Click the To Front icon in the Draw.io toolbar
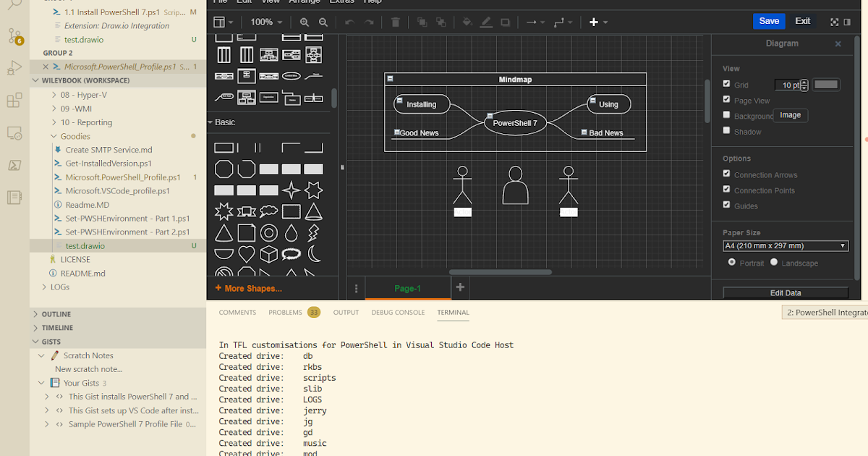Viewport: 868px width, 456px height. coord(422,22)
